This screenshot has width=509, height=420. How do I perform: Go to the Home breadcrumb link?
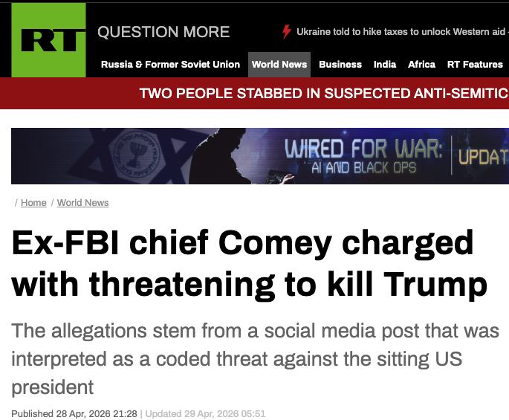pos(33,203)
